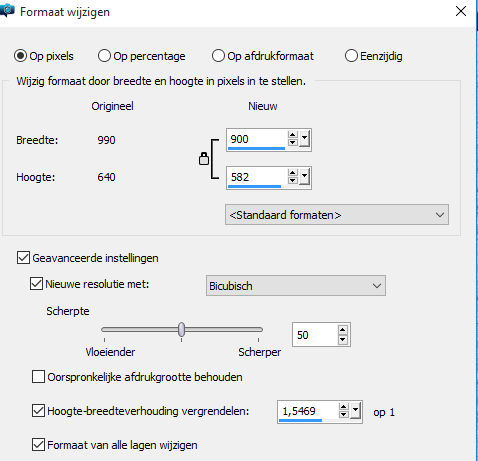Click the Scherpte slider handle
Screen dimensions: 478x461
[x=181, y=329]
